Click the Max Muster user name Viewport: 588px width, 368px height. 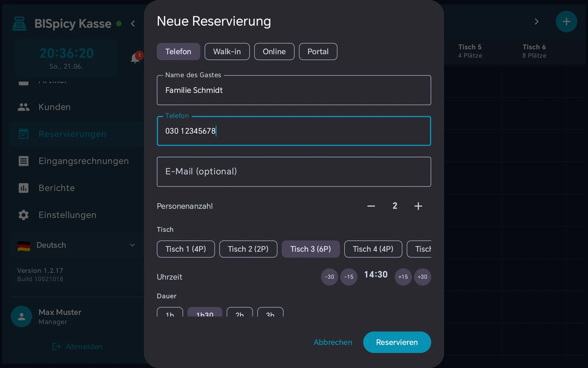[60, 312]
